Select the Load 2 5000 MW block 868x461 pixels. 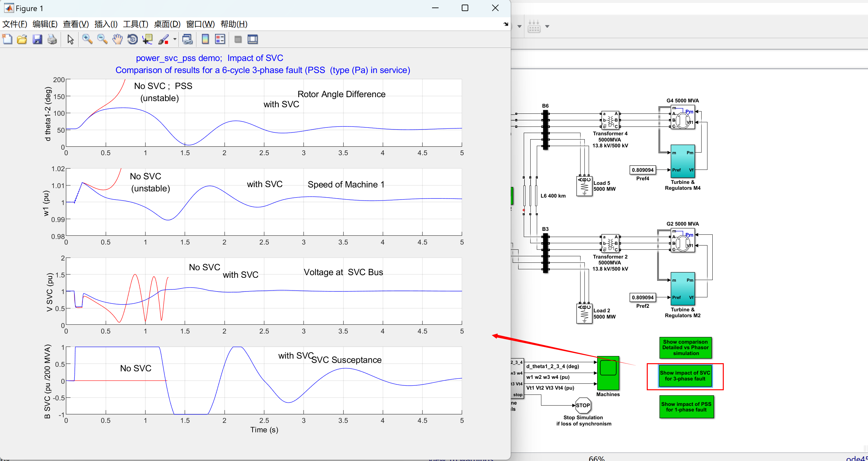click(584, 314)
